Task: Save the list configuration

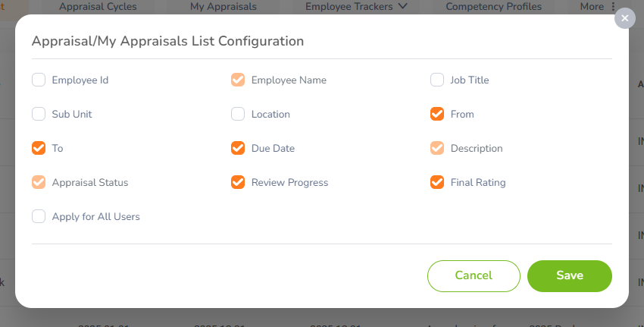Action: (x=570, y=276)
